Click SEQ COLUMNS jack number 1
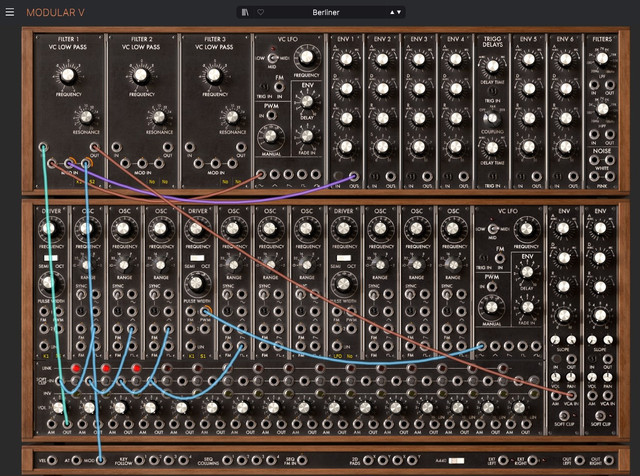 click(x=227, y=460)
